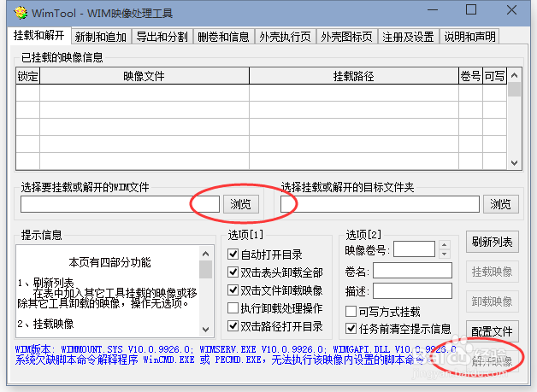Open the 外壳执行页 tab
Viewport: 537px width, 392px height.
coord(285,37)
